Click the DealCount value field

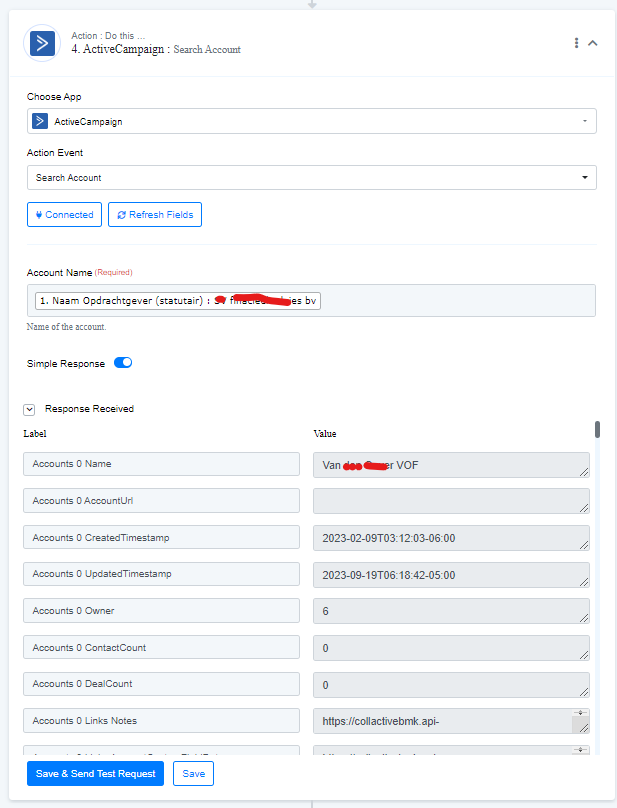[x=451, y=685]
